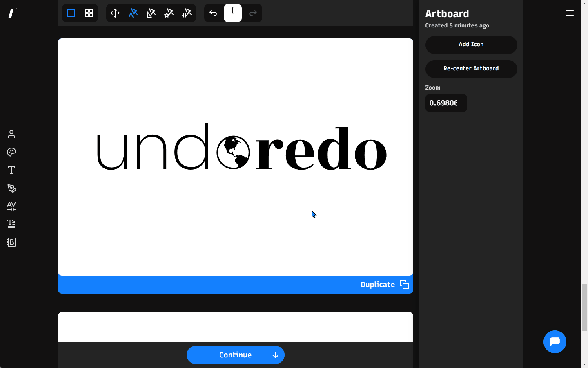This screenshot has height=368, width=588.
Task: Select the kerning adjustment cursor tool
Action: 187,13
